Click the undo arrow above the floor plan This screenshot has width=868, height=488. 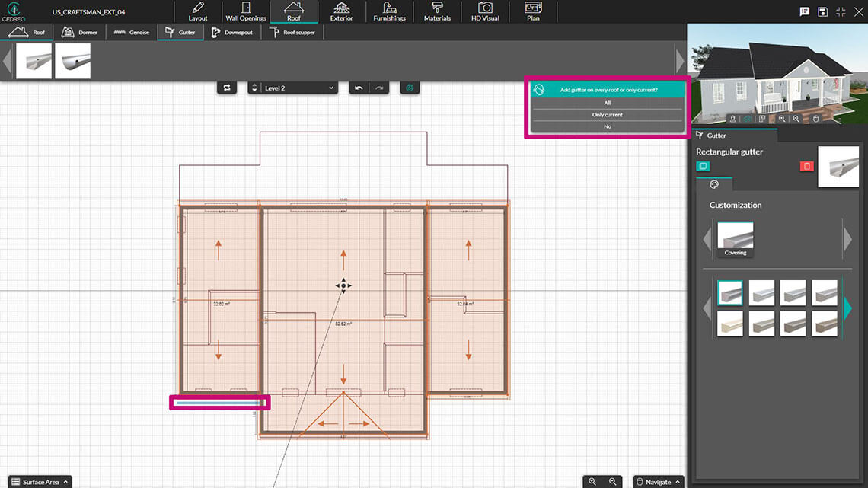point(358,88)
